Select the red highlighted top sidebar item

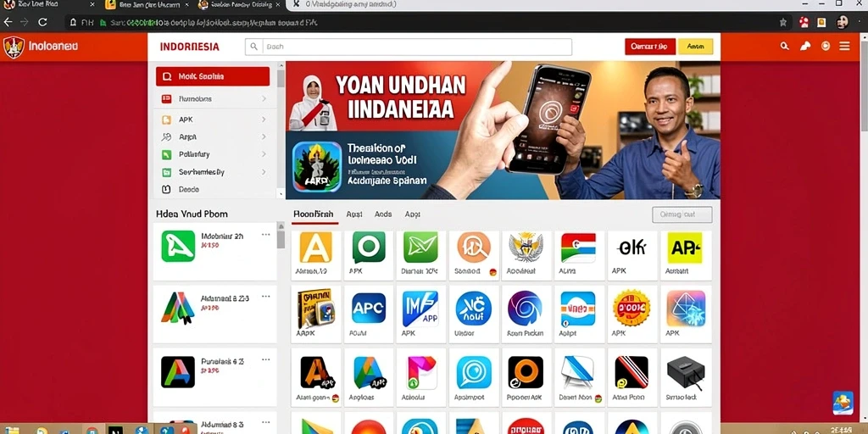[x=213, y=76]
